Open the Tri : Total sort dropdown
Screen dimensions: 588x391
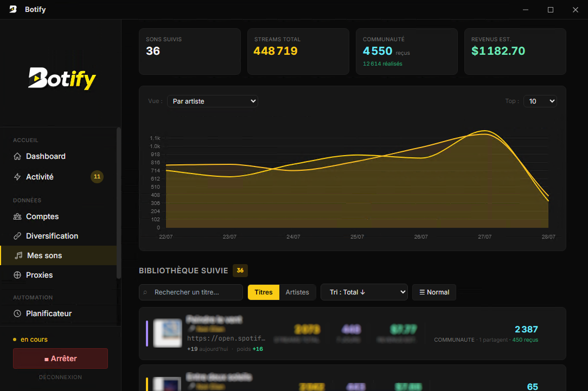pyautogui.click(x=364, y=292)
